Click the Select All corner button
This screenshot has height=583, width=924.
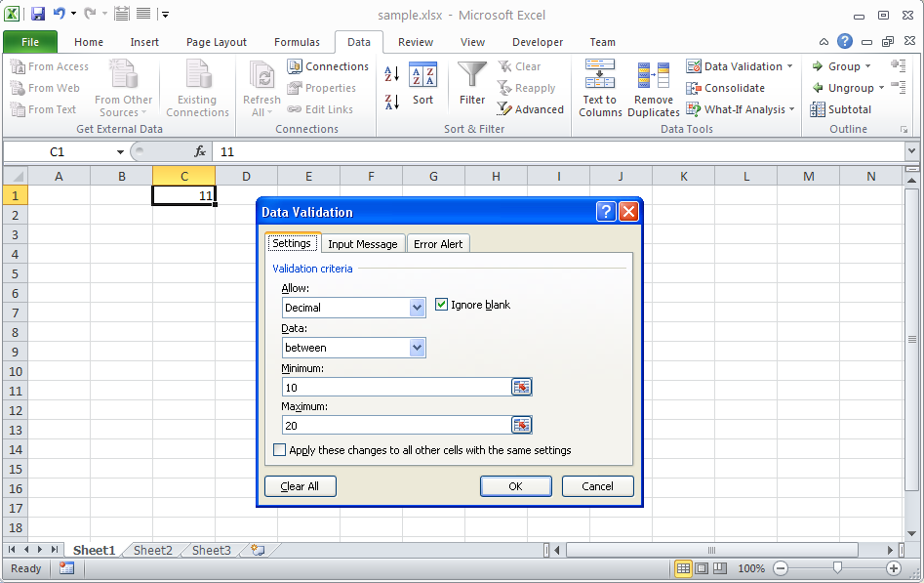click(16, 176)
